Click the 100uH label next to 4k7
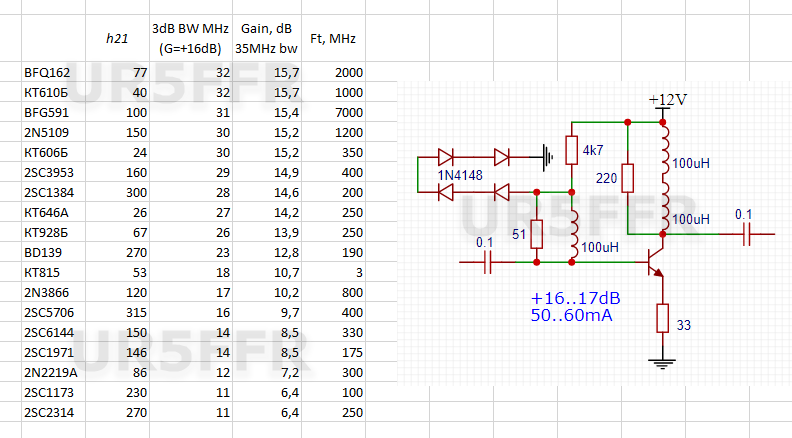This screenshot has width=792, height=438. click(x=691, y=163)
